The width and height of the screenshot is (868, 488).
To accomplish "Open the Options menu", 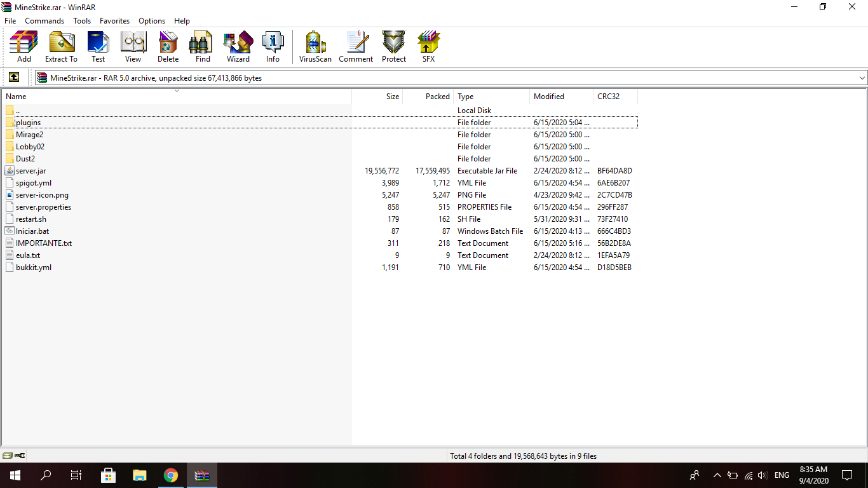I will [x=152, y=21].
